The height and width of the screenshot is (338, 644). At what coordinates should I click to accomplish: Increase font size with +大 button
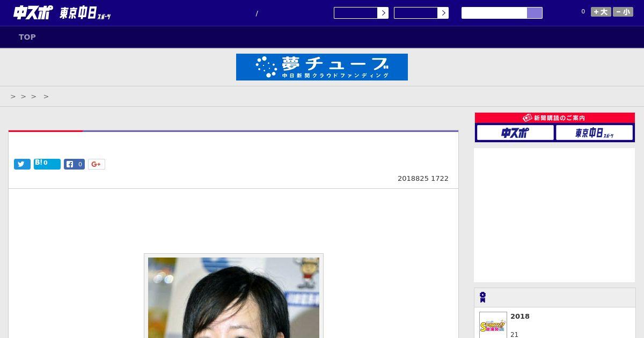tap(601, 12)
